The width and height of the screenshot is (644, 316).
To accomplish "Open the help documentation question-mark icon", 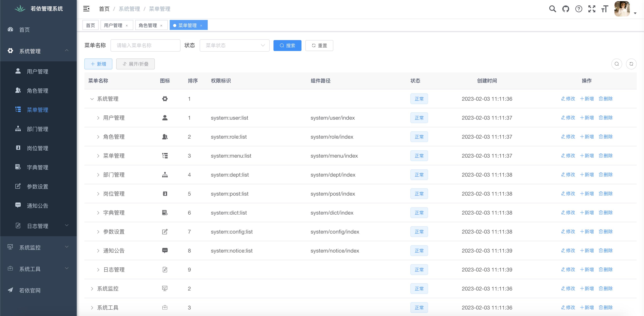I will [579, 9].
